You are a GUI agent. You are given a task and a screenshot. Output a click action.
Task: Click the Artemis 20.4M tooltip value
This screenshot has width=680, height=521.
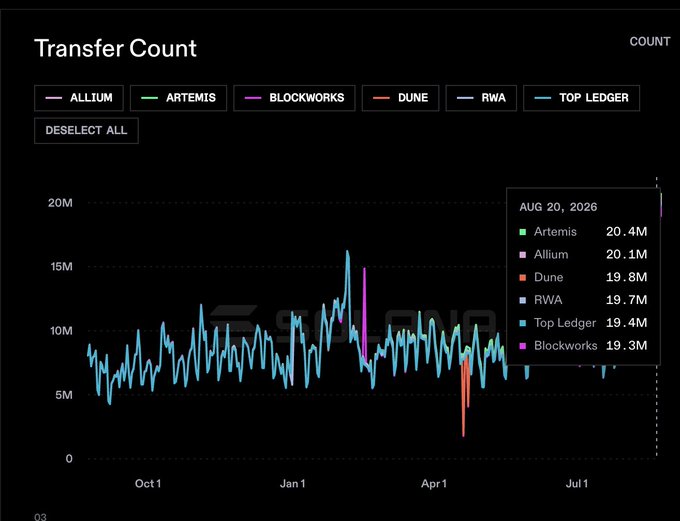tap(626, 232)
